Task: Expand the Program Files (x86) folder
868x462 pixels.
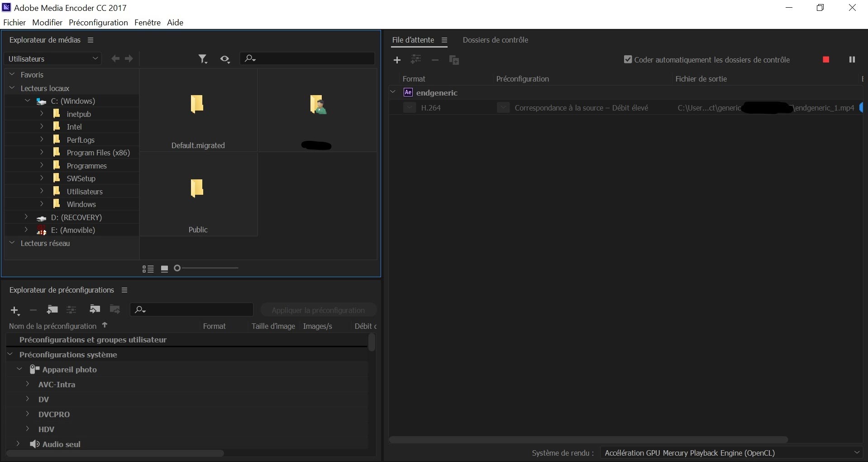Action: 42,152
